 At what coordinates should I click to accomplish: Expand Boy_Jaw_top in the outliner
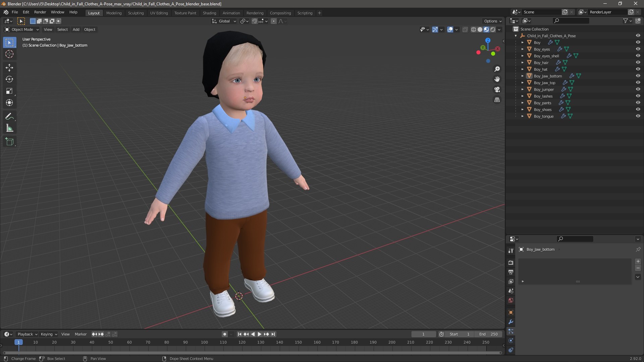click(522, 82)
